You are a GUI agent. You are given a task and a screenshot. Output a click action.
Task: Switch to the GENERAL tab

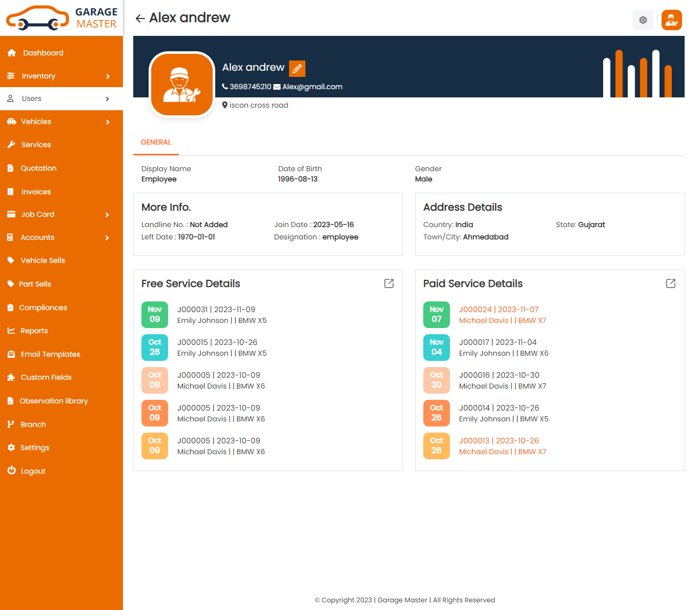(156, 143)
